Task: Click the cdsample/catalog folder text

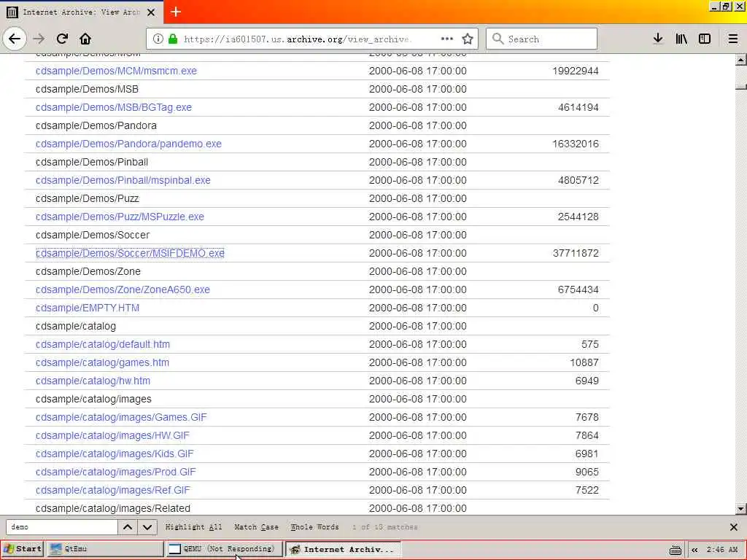Action: tap(76, 326)
